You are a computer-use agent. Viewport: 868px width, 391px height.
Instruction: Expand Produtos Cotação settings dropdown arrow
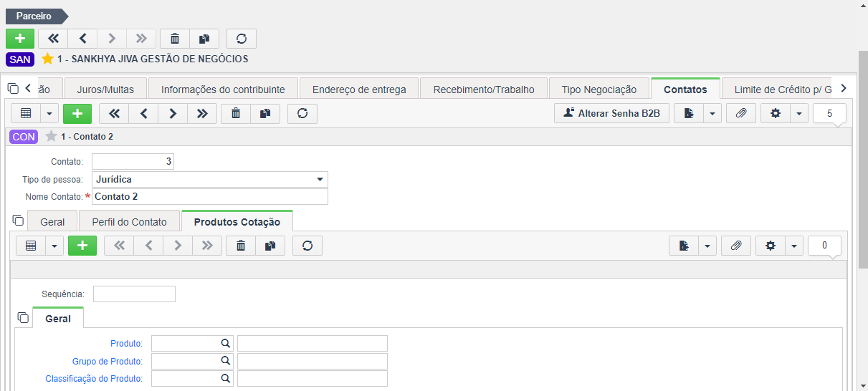coord(794,246)
